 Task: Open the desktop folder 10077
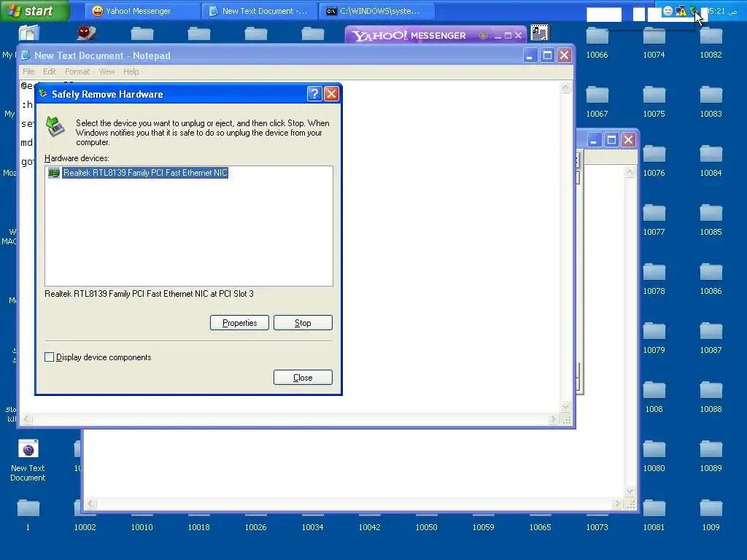[x=654, y=220]
